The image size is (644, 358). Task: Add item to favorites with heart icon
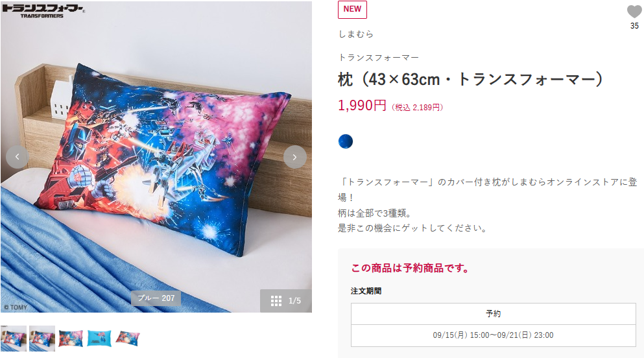634,12
